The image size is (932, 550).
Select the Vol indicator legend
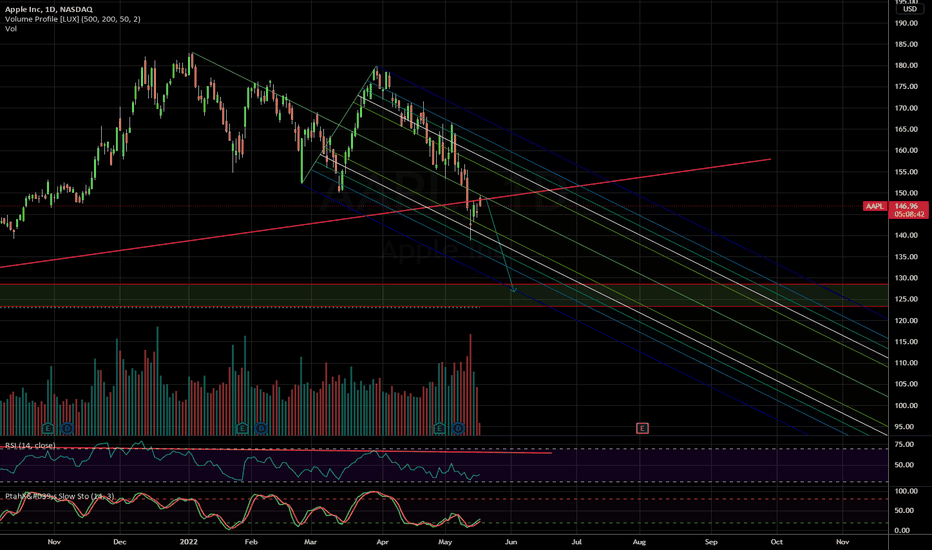pos(11,29)
